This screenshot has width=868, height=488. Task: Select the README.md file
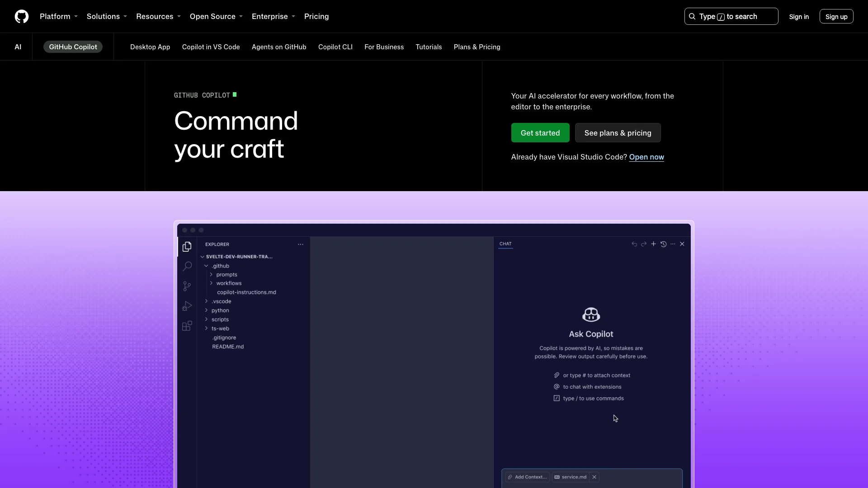[228, 347]
